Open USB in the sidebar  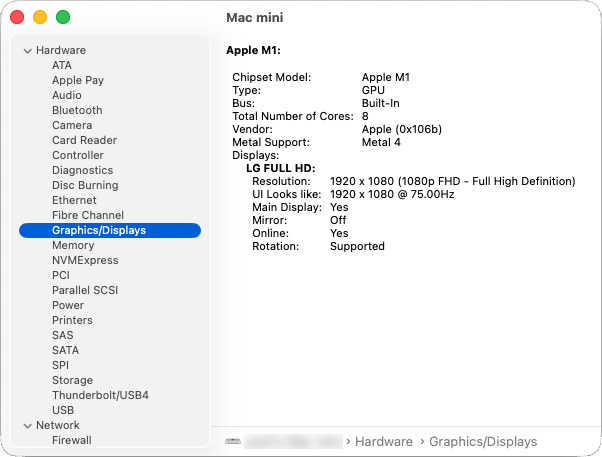[x=63, y=410]
